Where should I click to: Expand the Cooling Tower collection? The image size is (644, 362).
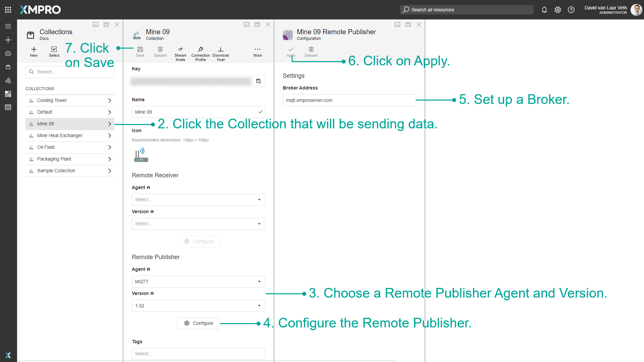pyautogui.click(x=109, y=100)
